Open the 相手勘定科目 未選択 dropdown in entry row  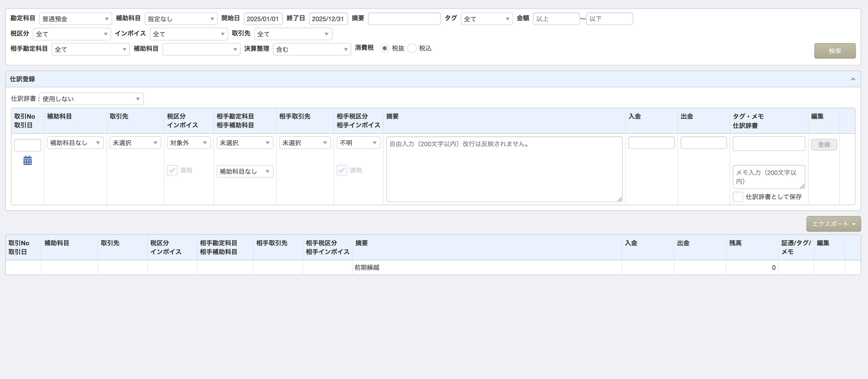pyautogui.click(x=245, y=143)
